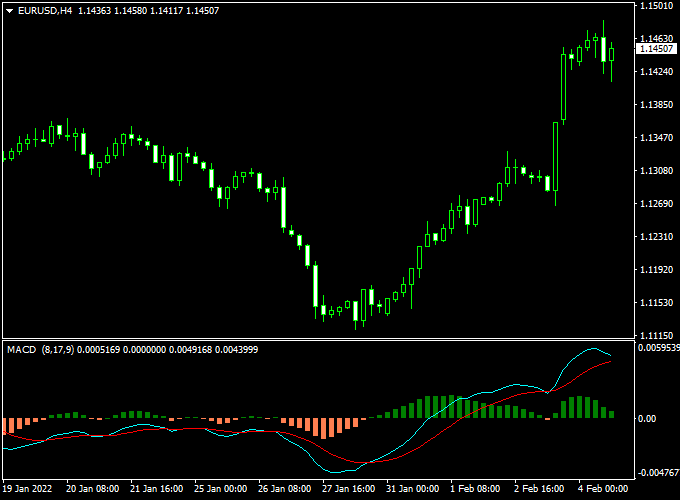
Task: Select the 20 Jan 08:00 time label
Action: click(x=92, y=489)
